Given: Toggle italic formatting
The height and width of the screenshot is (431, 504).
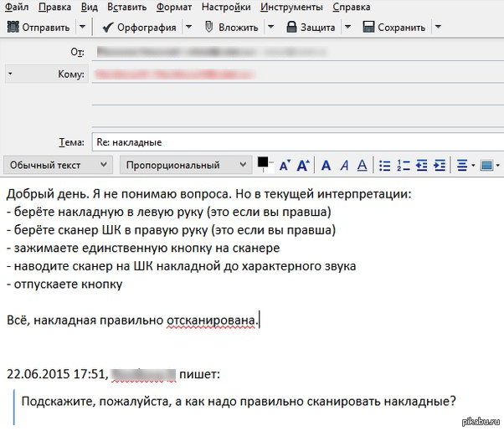Looking at the screenshot, I should point(345,166).
